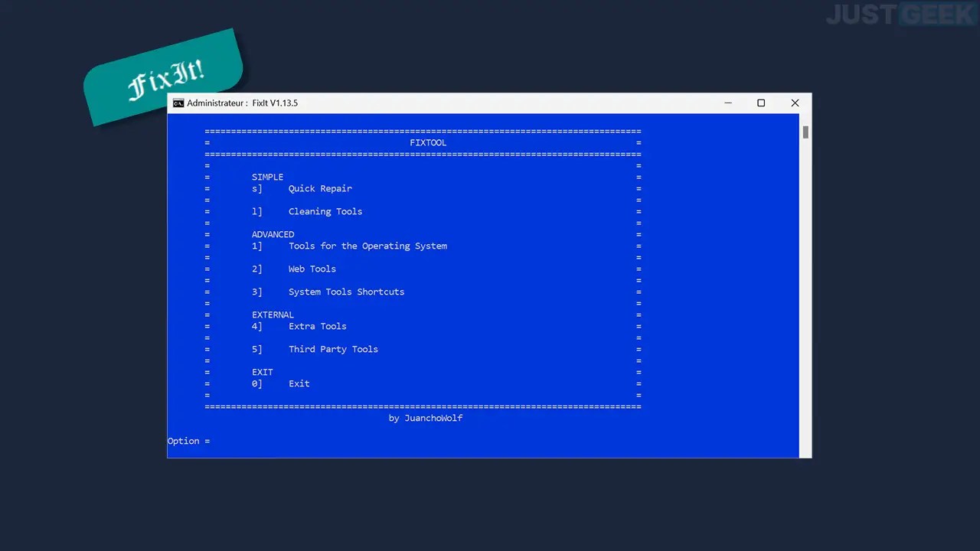Select the Extra Tools option
Screen dimensions: 980x551
[317, 326]
